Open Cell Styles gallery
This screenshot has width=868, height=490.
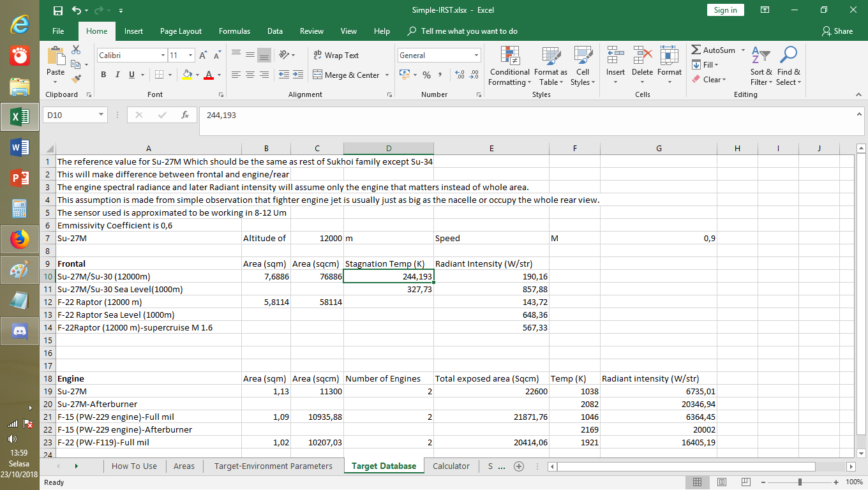pos(582,66)
